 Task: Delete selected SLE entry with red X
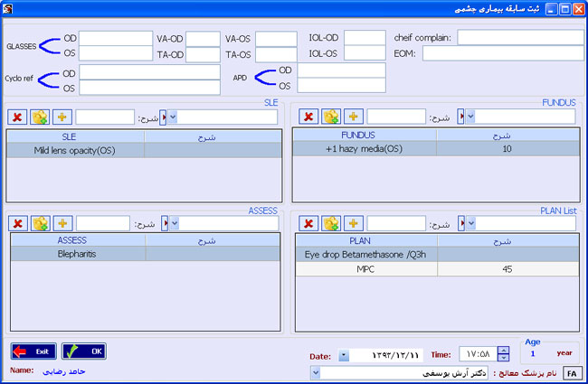coord(17,117)
